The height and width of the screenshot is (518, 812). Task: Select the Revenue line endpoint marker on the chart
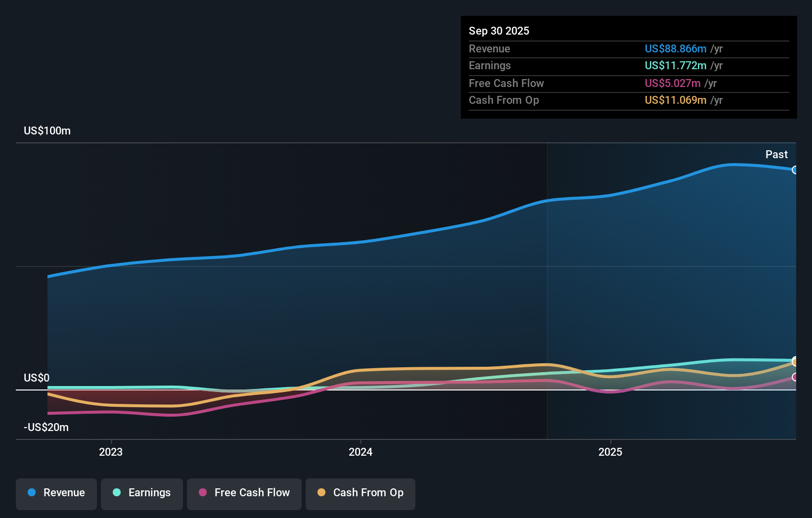click(x=795, y=170)
